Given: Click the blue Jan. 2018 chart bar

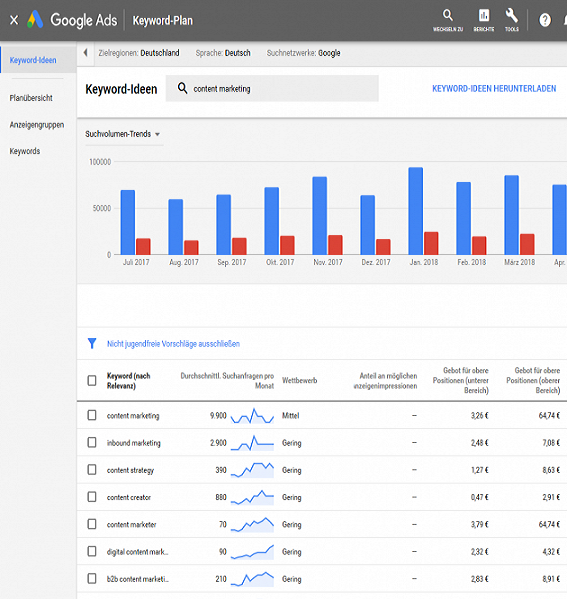Looking at the screenshot, I should click(x=416, y=211).
